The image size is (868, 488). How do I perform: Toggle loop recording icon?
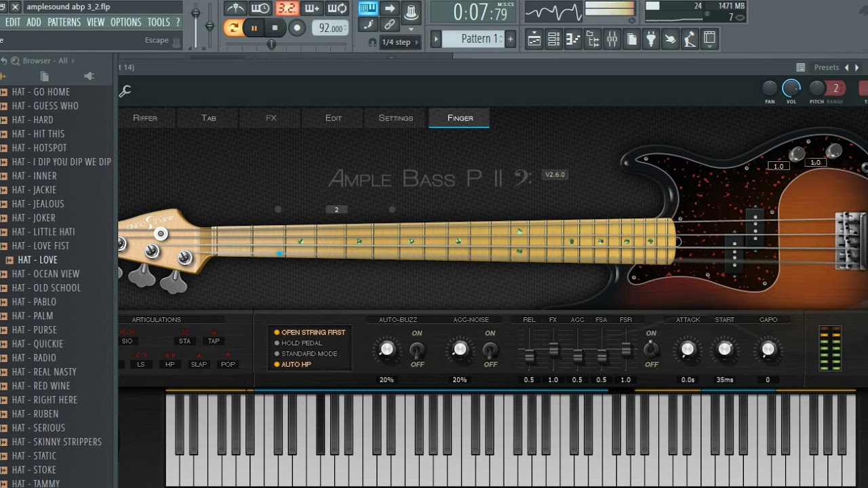337,8
